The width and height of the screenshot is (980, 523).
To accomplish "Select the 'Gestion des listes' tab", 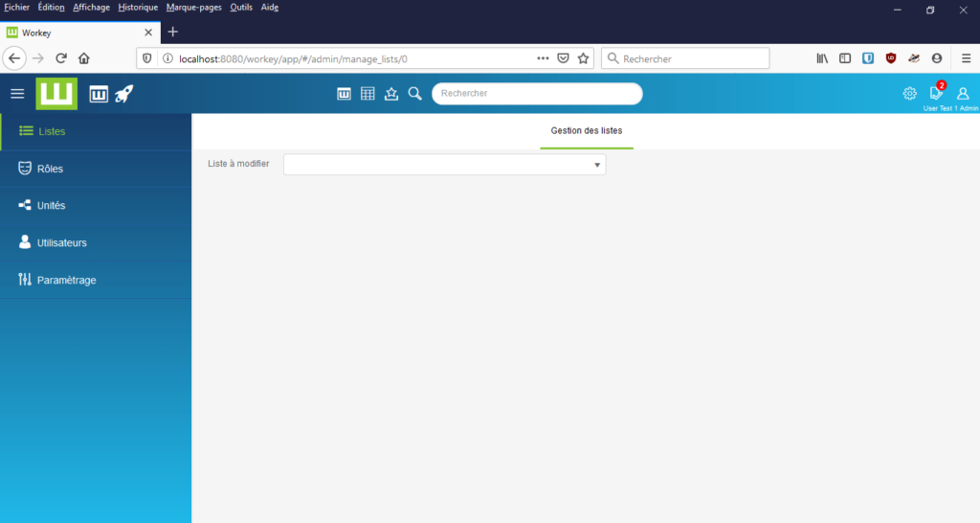I will [x=587, y=130].
